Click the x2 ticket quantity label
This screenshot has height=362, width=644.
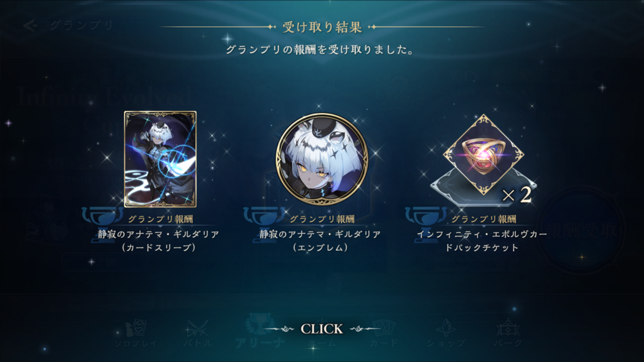coord(517,195)
